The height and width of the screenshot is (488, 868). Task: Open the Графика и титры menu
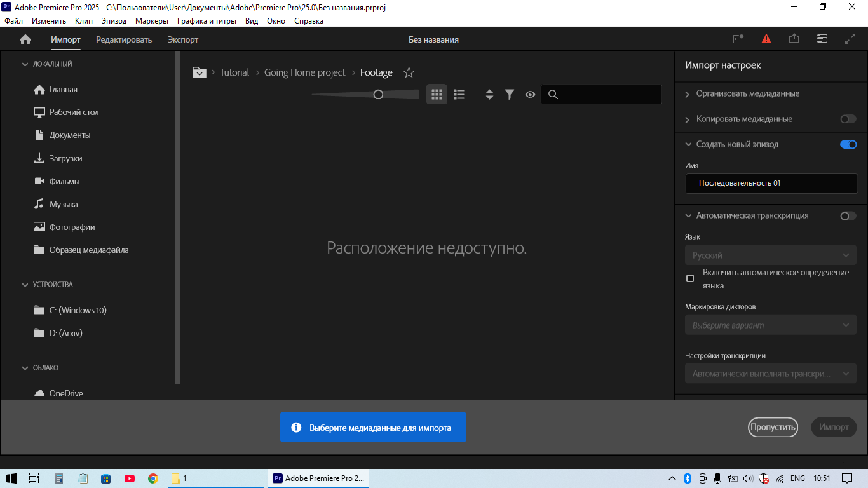tap(207, 21)
